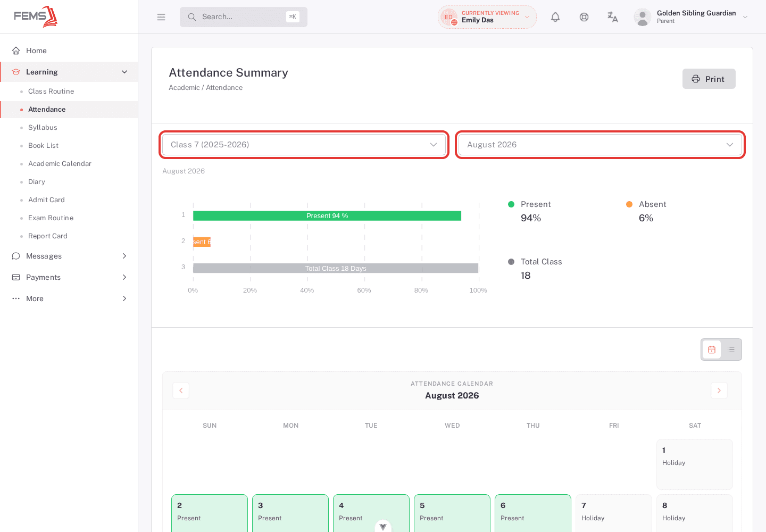Click the gray Total Class 18 Days bar

coord(336,268)
